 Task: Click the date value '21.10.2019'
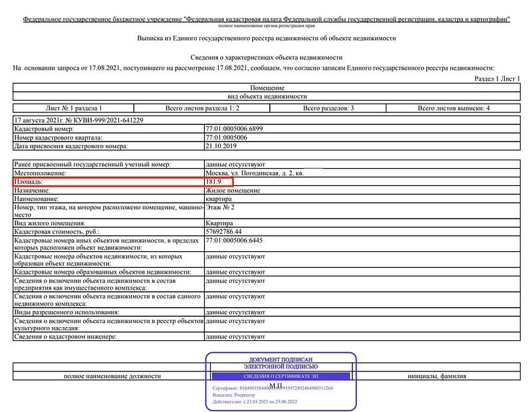[x=221, y=146]
